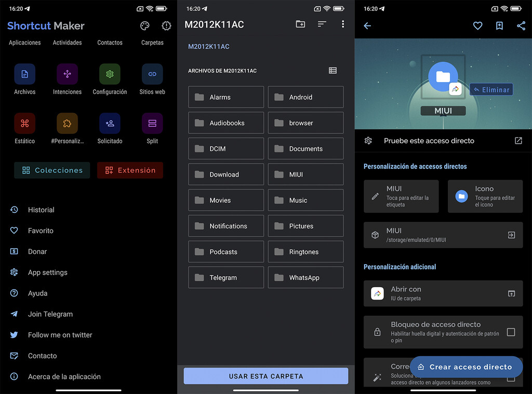Toggle the bookmark icon
The image size is (532, 394).
(x=499, y=25)
